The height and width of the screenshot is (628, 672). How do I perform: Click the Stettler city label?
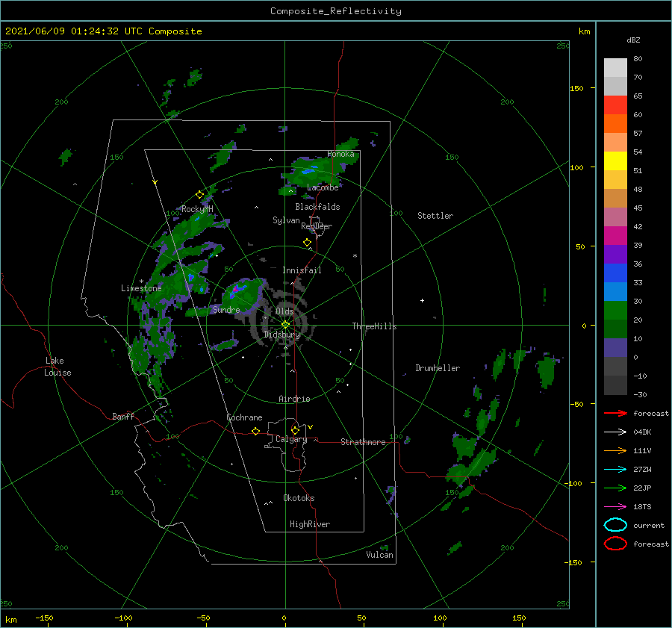[435, 216]
